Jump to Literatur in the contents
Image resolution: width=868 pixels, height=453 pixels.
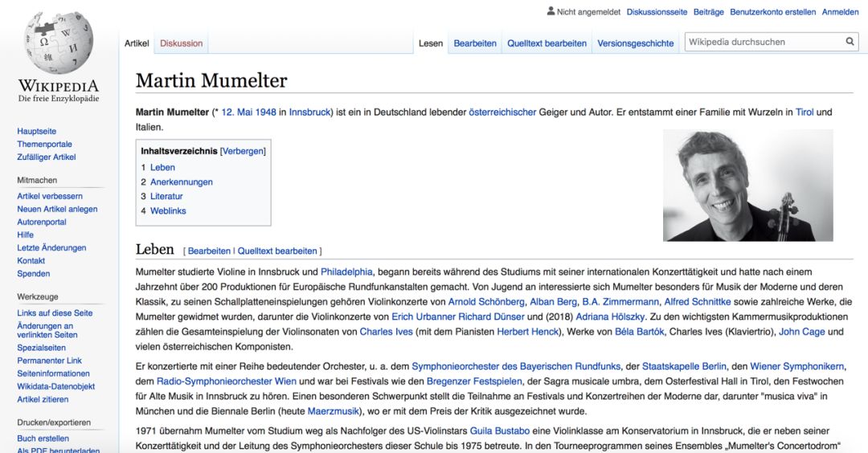(x=166, y=196)
